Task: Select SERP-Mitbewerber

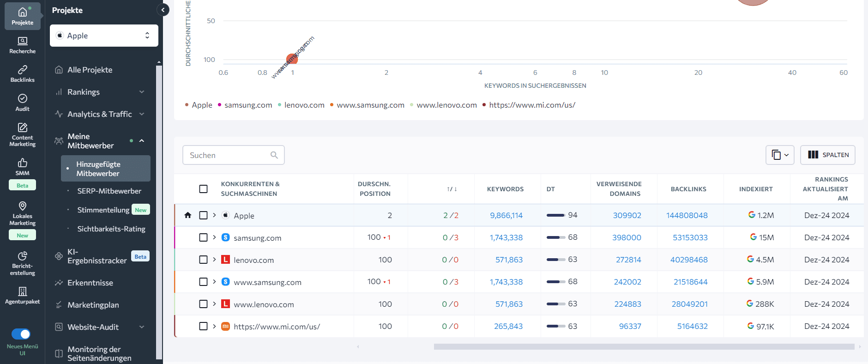Action: [x=109, y=191]
